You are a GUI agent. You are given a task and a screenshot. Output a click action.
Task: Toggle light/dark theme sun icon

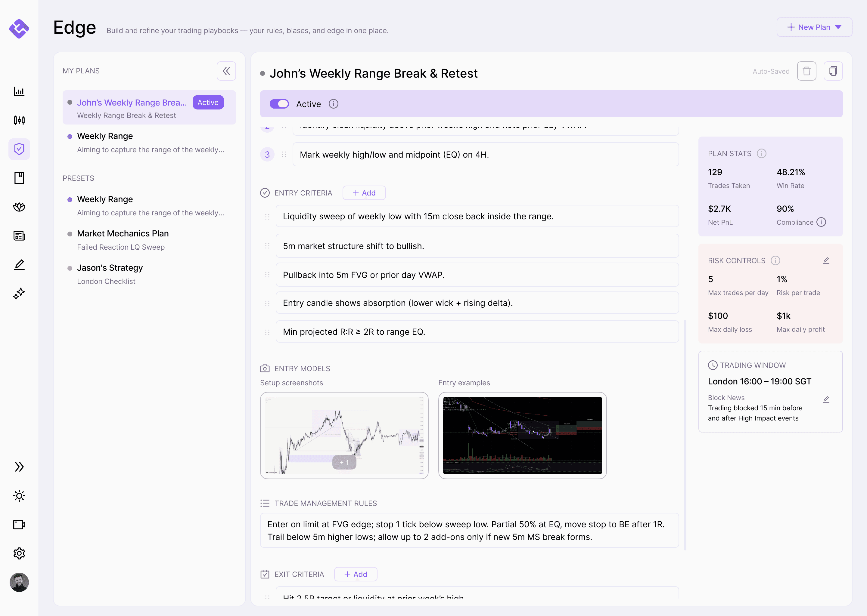coord(19,496)
